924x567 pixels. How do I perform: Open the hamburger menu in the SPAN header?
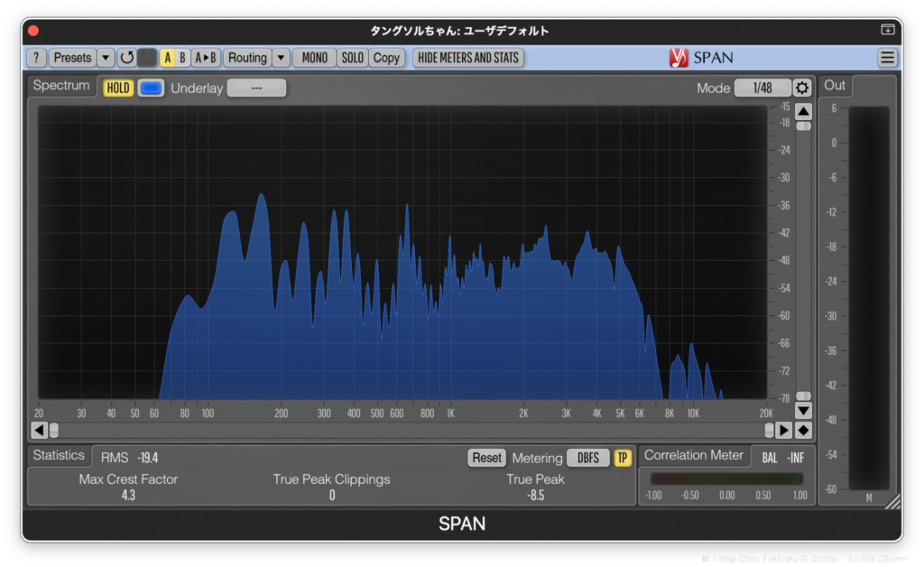click(887, 58)
